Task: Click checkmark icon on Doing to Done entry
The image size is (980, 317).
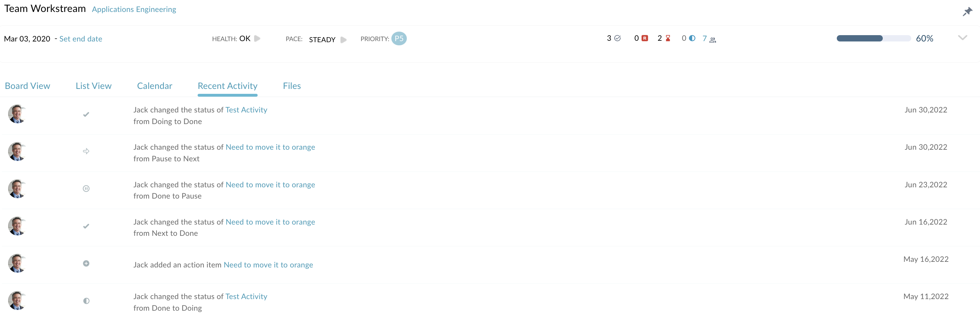Action: (x=86, y=114)
